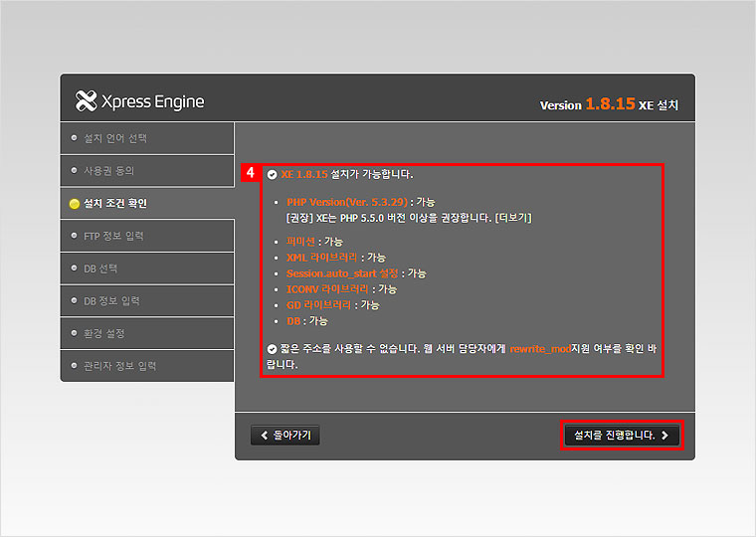Click the left arrow on the 돌아가기 button
756x537 pixels.
(265, 436)
